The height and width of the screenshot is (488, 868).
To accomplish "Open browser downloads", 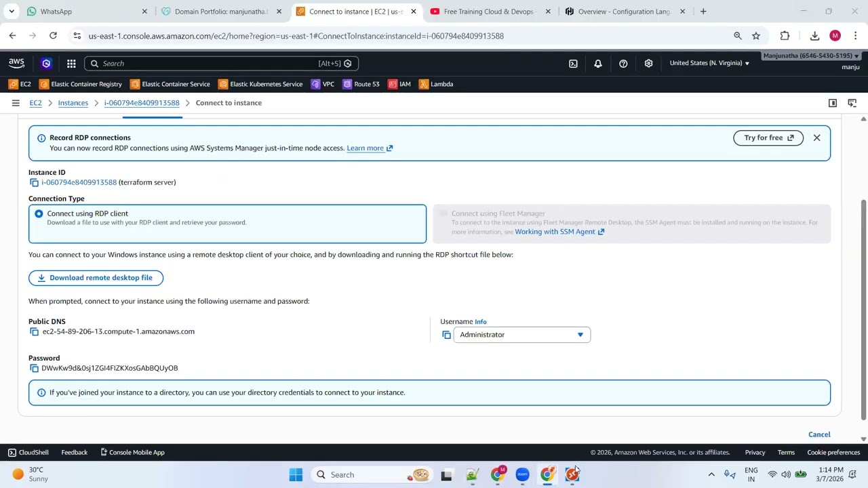I will tap(814, 36).
